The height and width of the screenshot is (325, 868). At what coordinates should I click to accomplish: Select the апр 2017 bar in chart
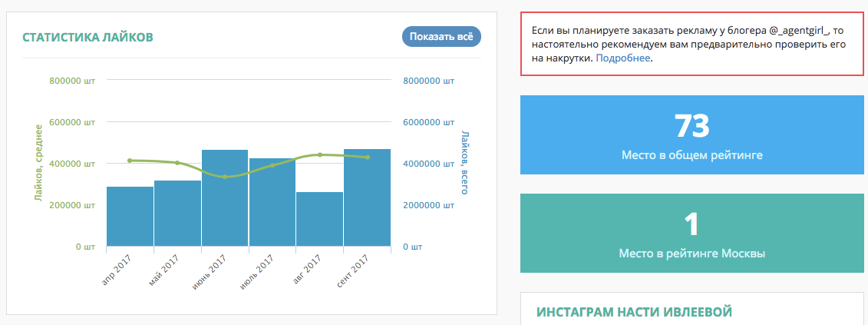(130, 217)
